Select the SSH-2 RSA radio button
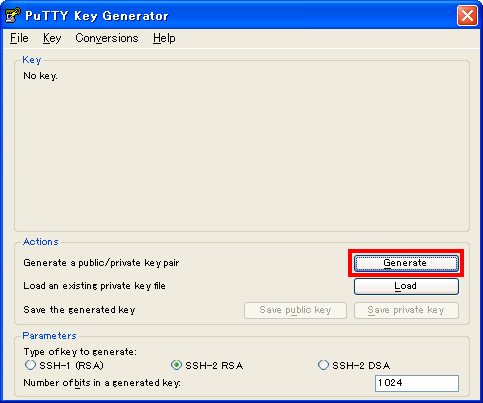 click(207, 365)
